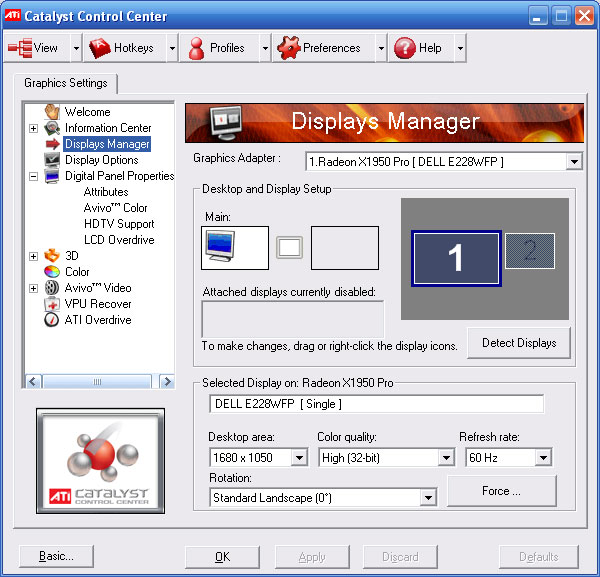Click the Hotkeys toolbar icon
This screenshot has height=577, width=600.
point(99,48)
